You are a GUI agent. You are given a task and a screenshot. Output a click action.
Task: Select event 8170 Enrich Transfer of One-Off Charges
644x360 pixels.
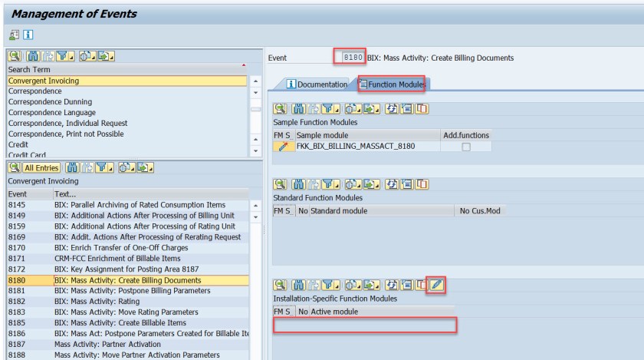coord(128,248)
